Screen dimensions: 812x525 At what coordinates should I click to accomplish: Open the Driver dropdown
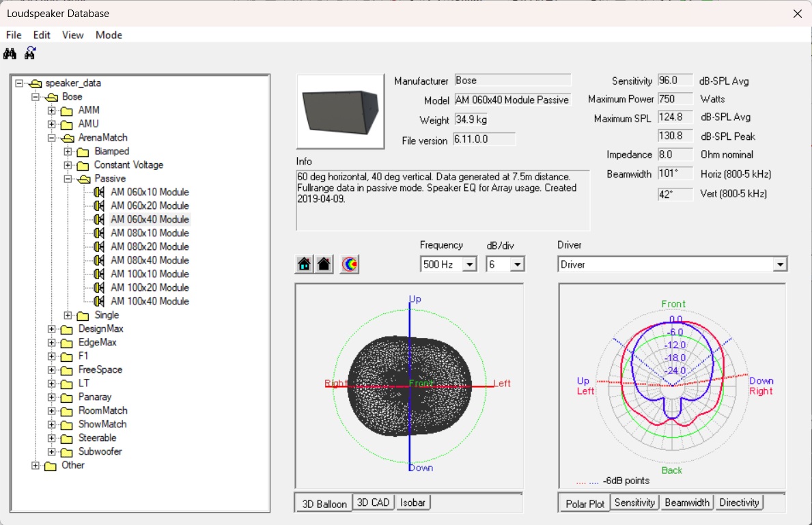point(781,263)
